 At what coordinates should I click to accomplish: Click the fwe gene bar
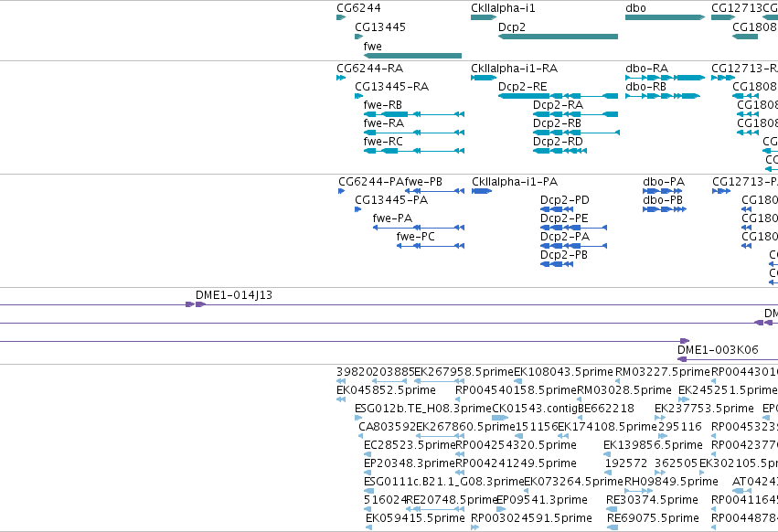pos(413,56)
